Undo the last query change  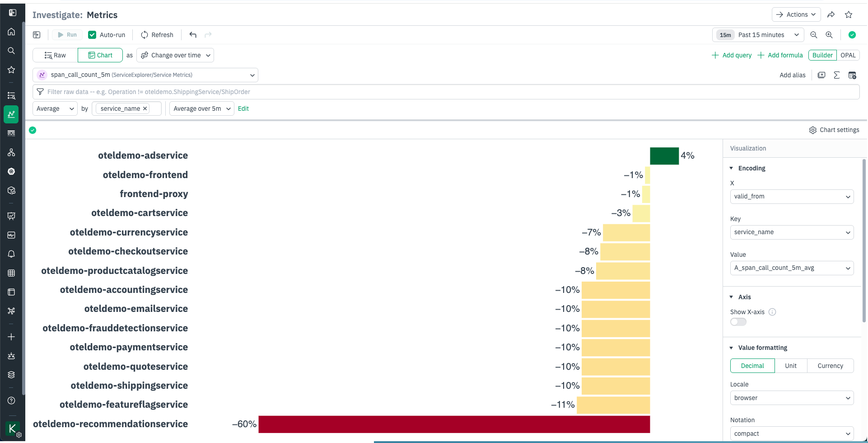pyautogui.click(x=193, y=35)
